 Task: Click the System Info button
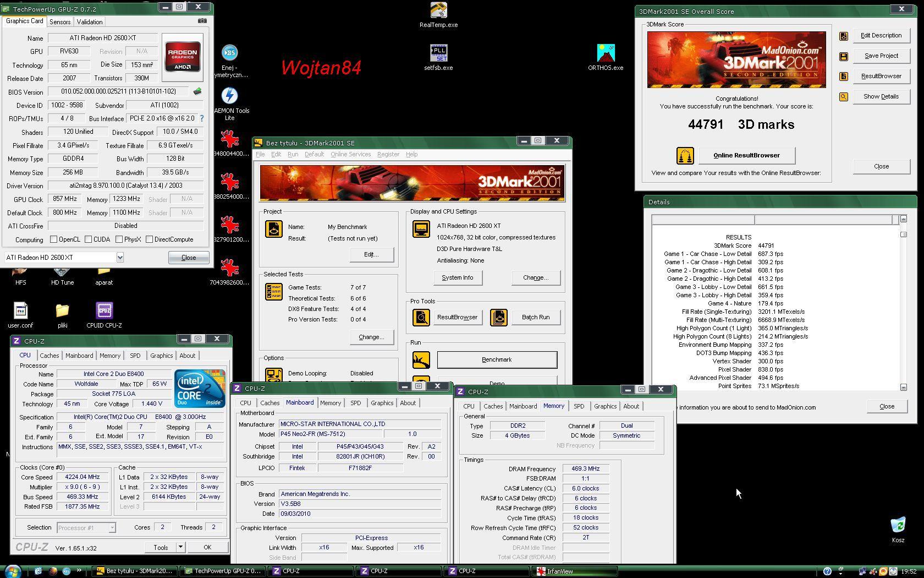(x=457, y=278)
